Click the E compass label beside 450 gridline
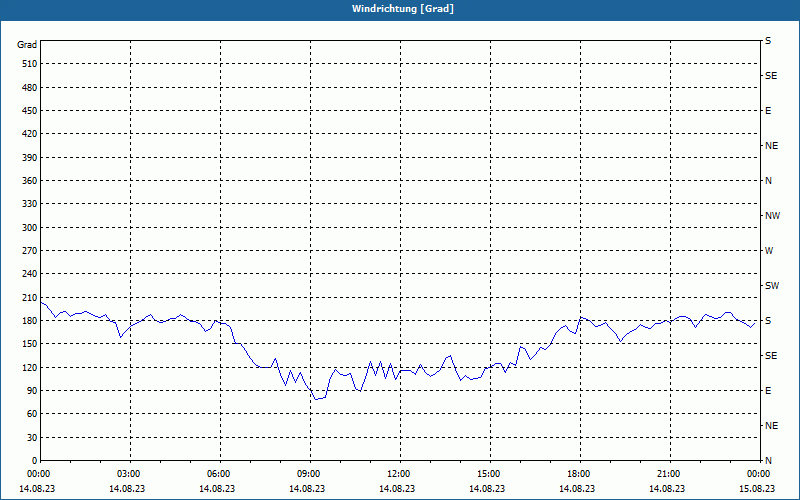Viewport: 800px width, 500px height. pyautogui.click(x=768, y=111)
